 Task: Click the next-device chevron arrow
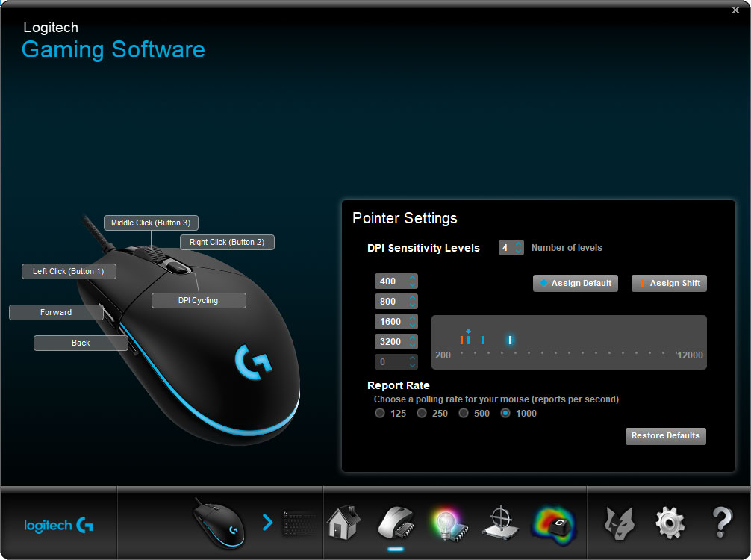click(x=267, y=522)
